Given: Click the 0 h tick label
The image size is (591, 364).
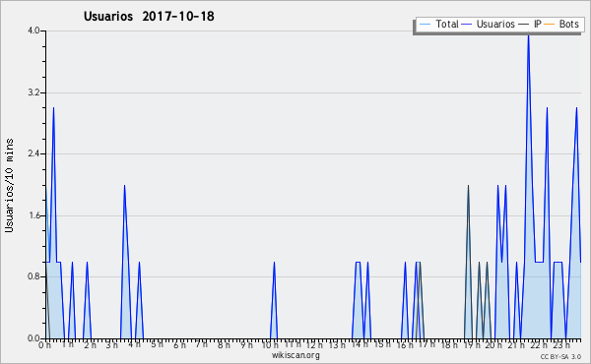Looking at the screenshot, I should (x=44, y=344).
